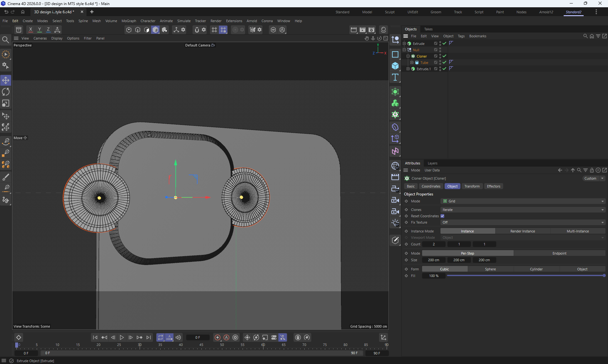Select the Rotate tool in left toolbar
The height and width of the screenshot is (364, 608).
[x=6, y=92]
